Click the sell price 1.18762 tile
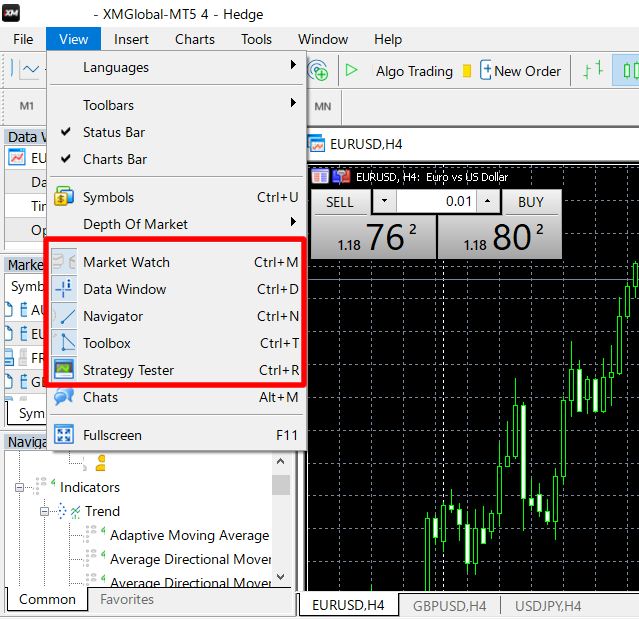The image size is (639, 619). [374, 237]
